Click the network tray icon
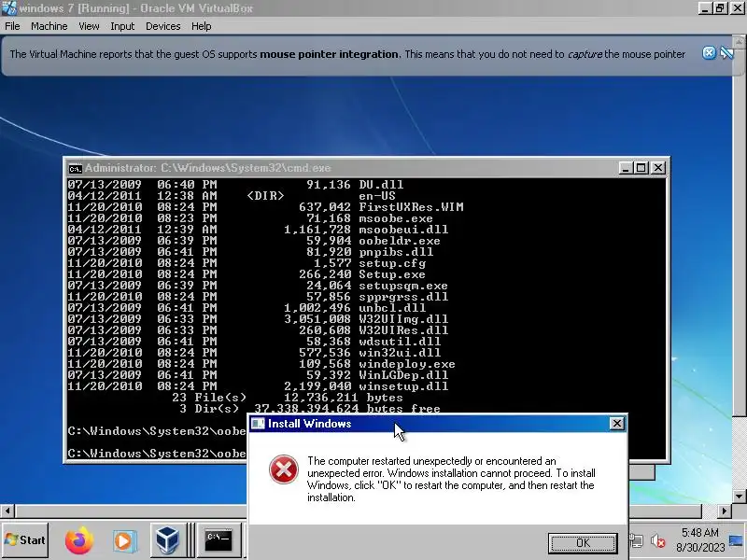The image size is (747, 560). pos(636,541)
